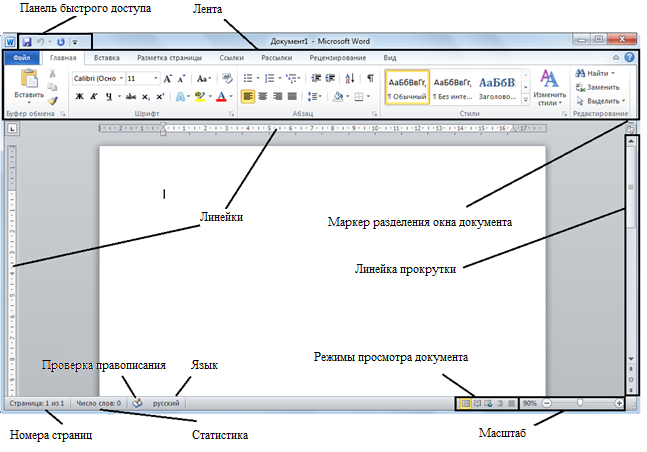Toggle italic К formatting
The height and width of the screenshot is (452, 647).
94,97
